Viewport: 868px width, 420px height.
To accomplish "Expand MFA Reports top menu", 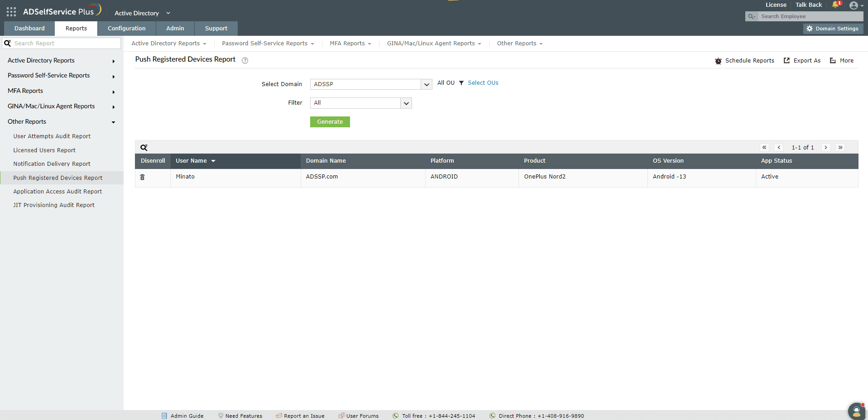I will pyautogui.click(x=350, y=43).
